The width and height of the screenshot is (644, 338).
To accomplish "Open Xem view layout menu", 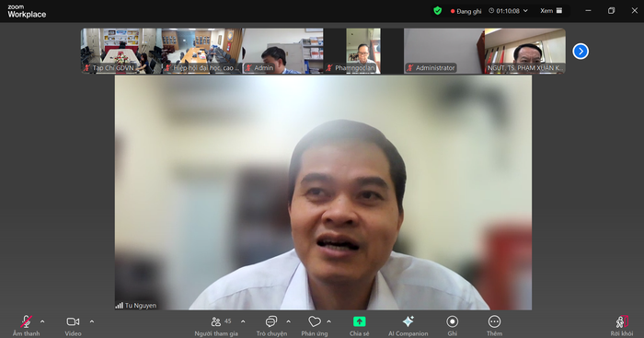I will [x=551, y=11].
